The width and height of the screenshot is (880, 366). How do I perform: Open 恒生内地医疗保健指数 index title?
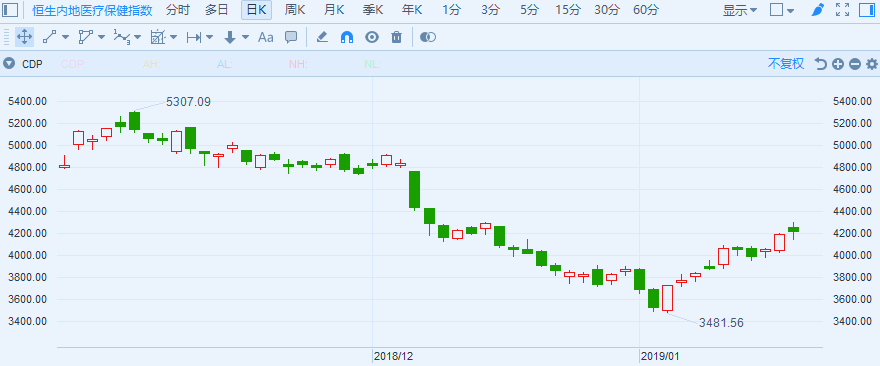click(x=92, y=10)
